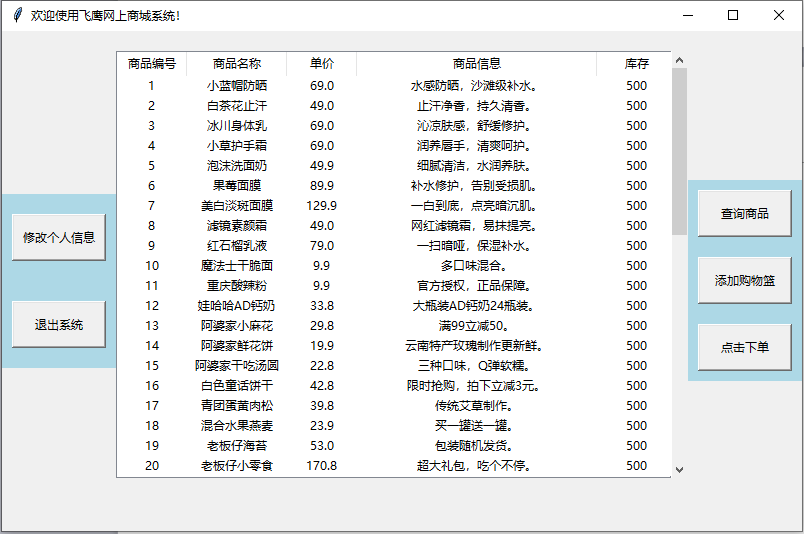Click the price 89.9 cell
Screen dimensions: 804x534
point(321,186)
